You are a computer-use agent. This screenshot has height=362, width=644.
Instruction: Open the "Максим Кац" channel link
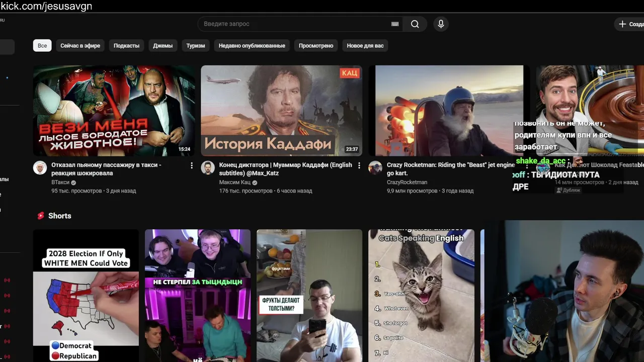click(234, 183)
